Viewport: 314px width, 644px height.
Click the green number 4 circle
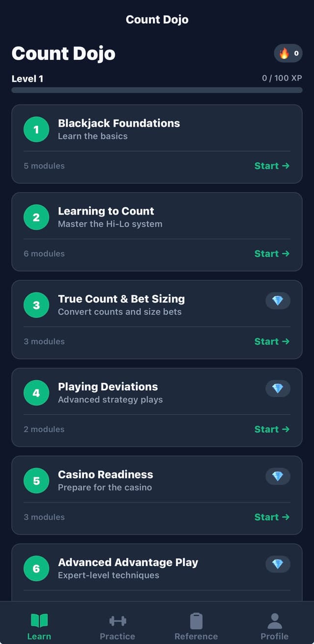coord(36,393)
